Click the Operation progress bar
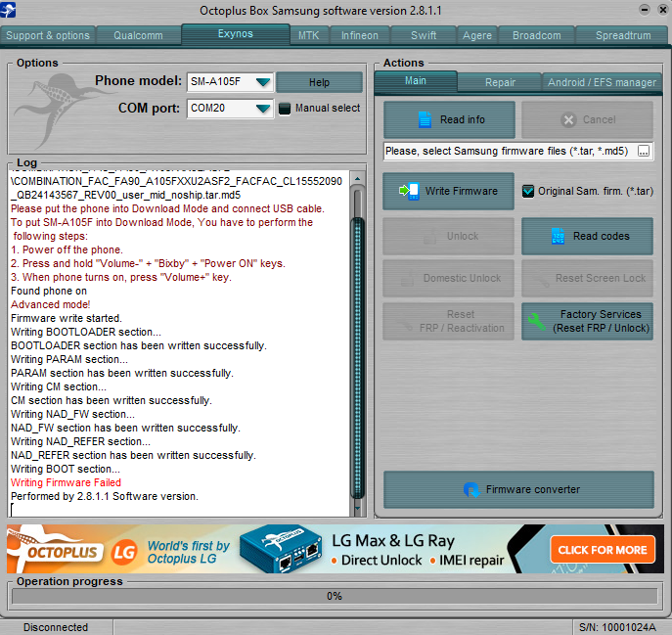 (x=335, y=596)
